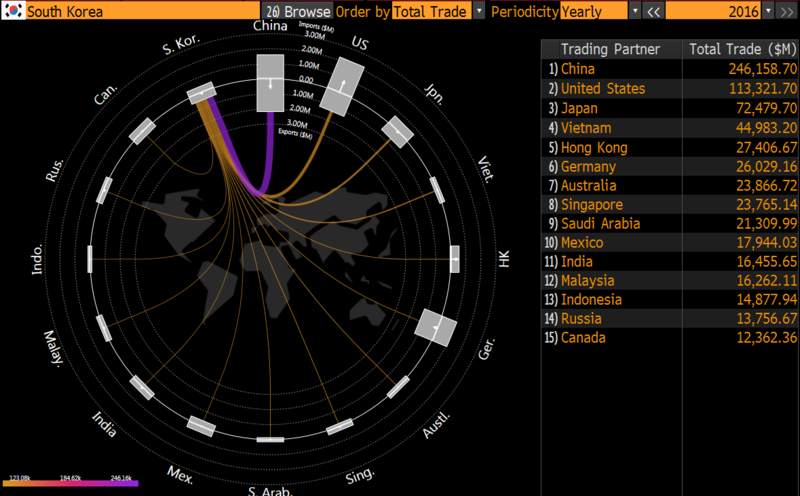This screenshot has height=496, width=800.
Task: Select Russia in the partner list
Action: click(670, 318)
